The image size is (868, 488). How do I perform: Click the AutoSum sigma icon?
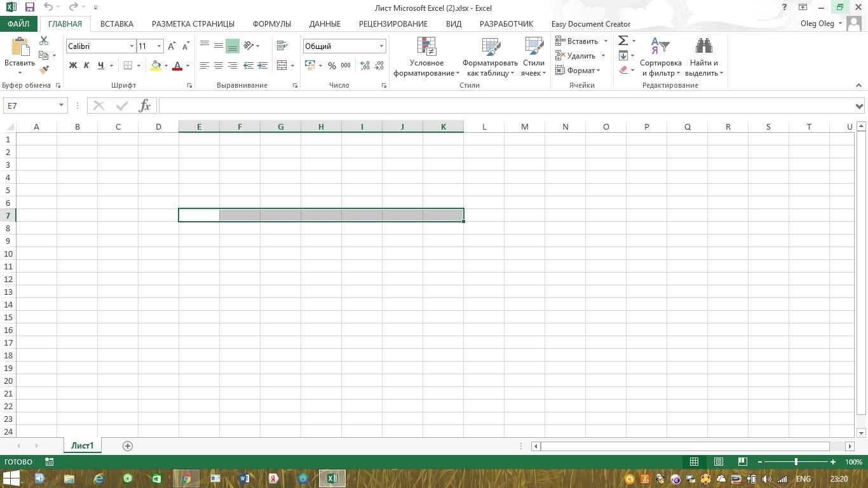coord(623,41)
